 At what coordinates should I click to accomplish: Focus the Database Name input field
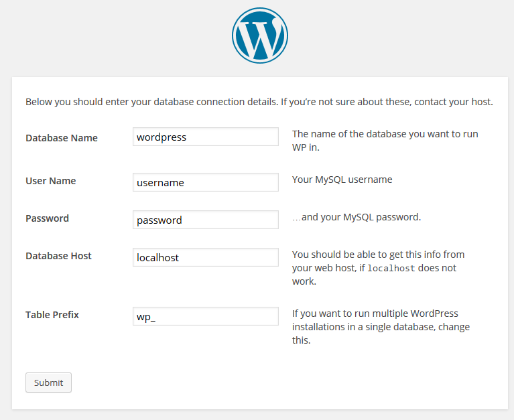point(206,137)
